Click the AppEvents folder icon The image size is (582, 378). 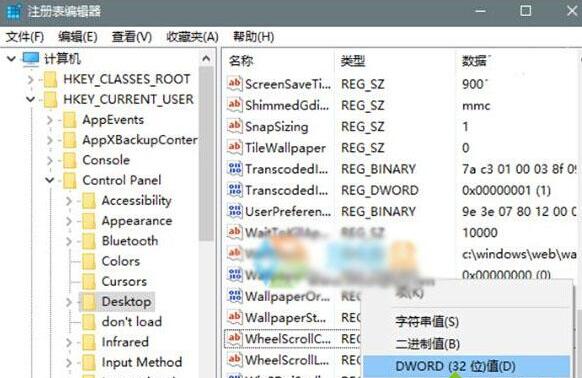[70, 120]
